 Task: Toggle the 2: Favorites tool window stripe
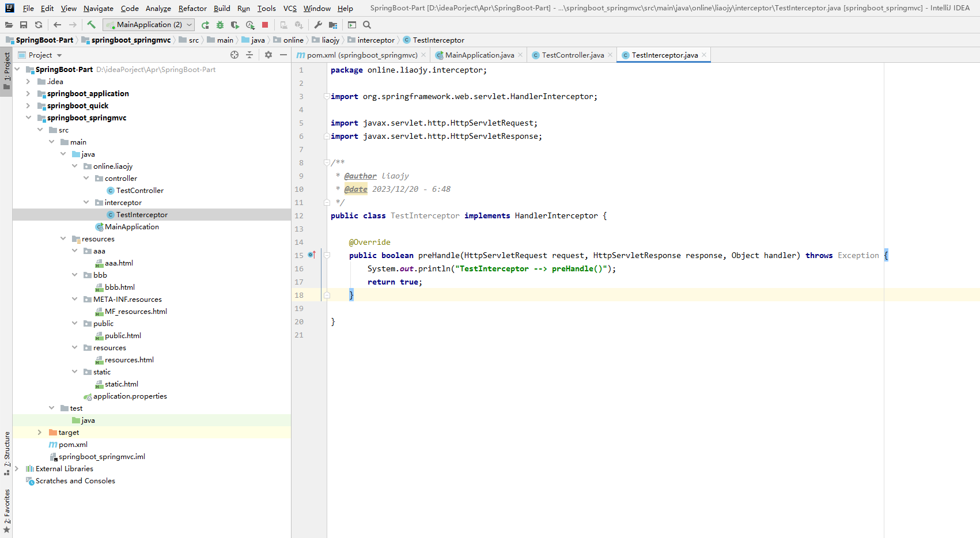(6, 510)
